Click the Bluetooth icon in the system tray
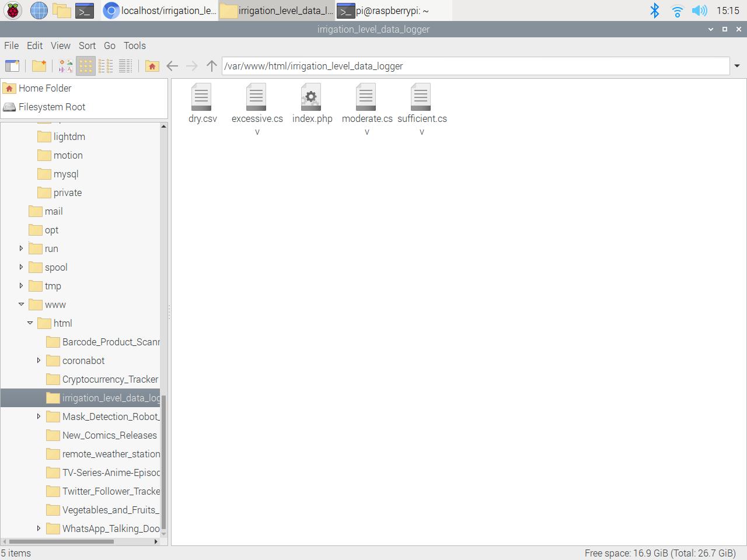Viewport: 747px width, 560px height. click(x=655, y=10)
